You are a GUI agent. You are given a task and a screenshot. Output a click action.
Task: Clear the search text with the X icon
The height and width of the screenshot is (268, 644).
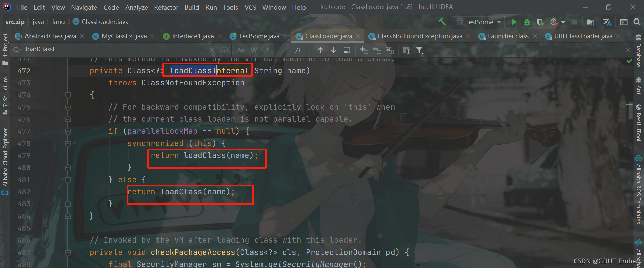click(x=212, y=50)
